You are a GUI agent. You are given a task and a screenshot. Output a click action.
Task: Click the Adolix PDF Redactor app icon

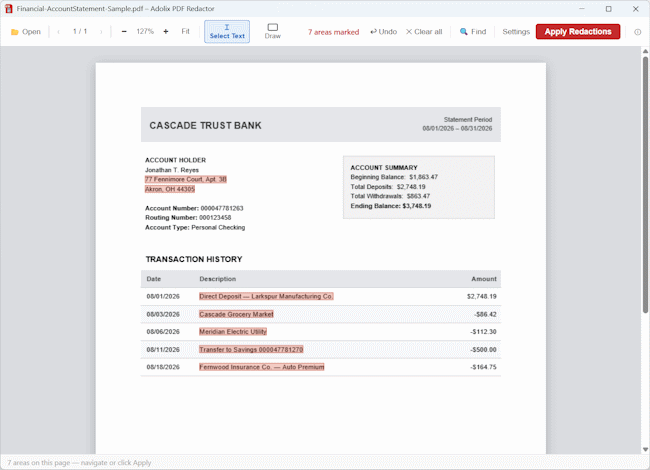(x=8, y=9)
